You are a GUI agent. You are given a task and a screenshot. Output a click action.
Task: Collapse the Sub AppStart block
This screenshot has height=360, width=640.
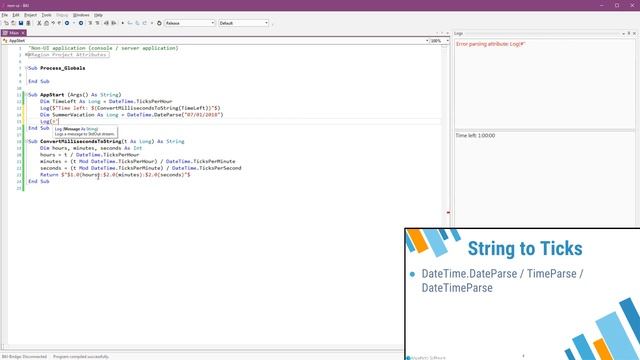[27, 95]
